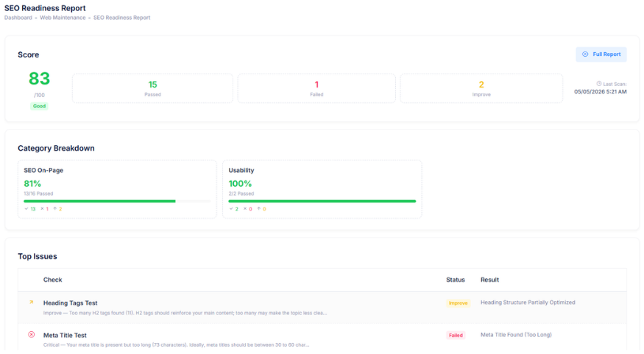
Task: Click the X failed icon in Usability
Action: [x=245, y=208]
